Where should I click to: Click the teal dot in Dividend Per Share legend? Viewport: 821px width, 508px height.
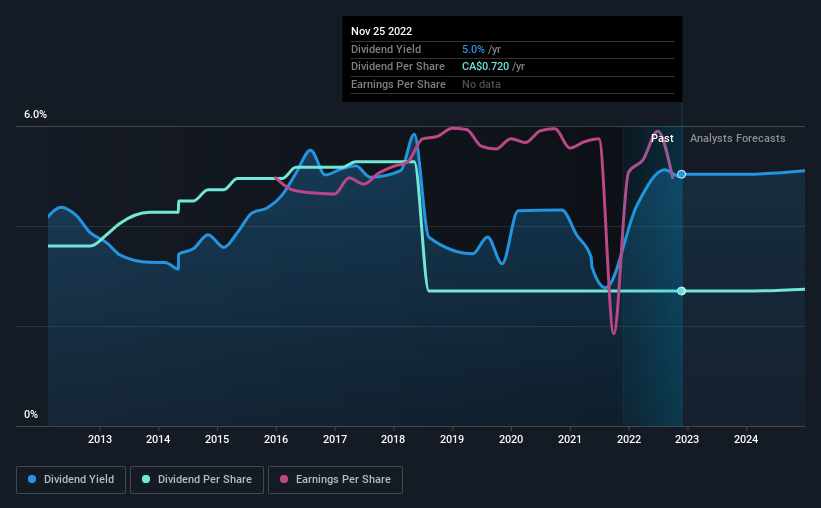tap(146, 479)
